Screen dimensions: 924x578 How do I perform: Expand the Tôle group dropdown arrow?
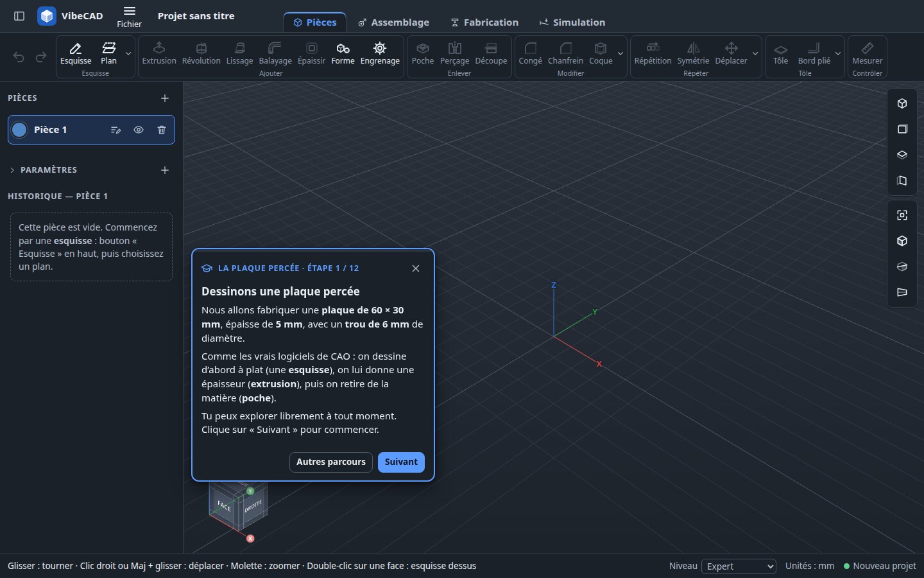coord(838,53)
